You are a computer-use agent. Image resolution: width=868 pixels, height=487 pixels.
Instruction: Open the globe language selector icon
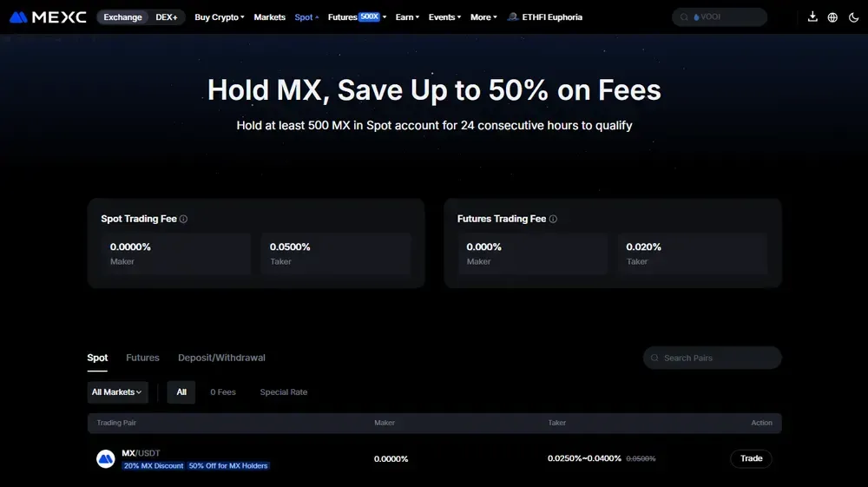[832, 17]
